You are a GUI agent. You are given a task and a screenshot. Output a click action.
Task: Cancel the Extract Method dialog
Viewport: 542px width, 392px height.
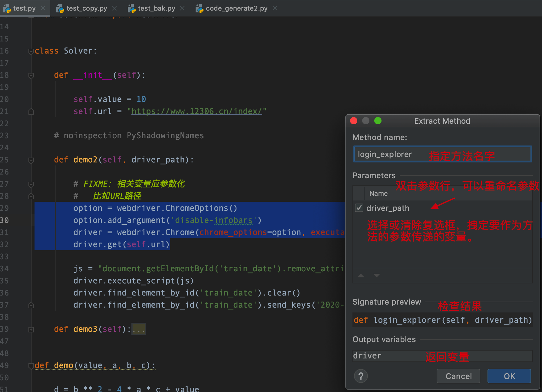(458, 376)
